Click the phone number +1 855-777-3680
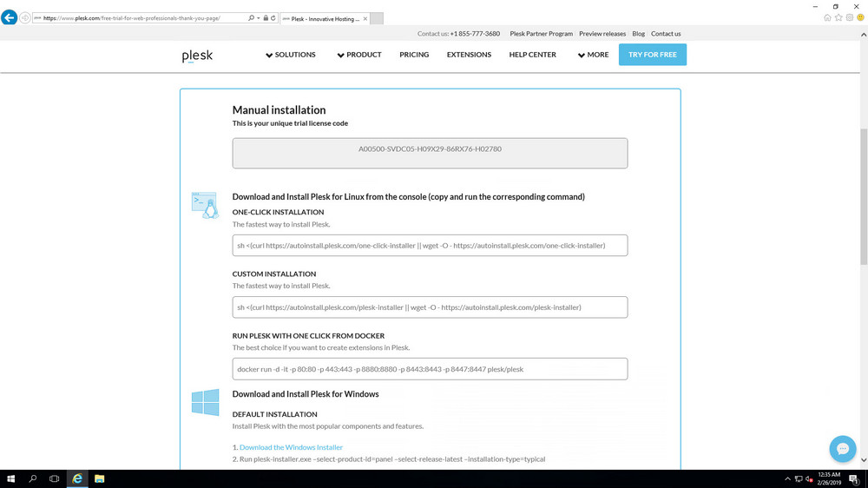868x488 pixels. [x=475, y=34]
